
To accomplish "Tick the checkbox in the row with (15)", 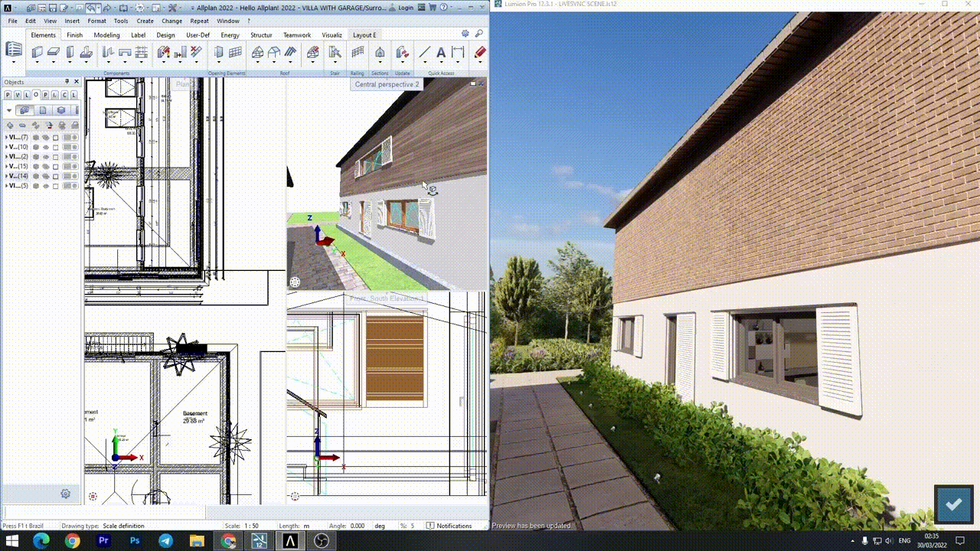I will (55, 166).
